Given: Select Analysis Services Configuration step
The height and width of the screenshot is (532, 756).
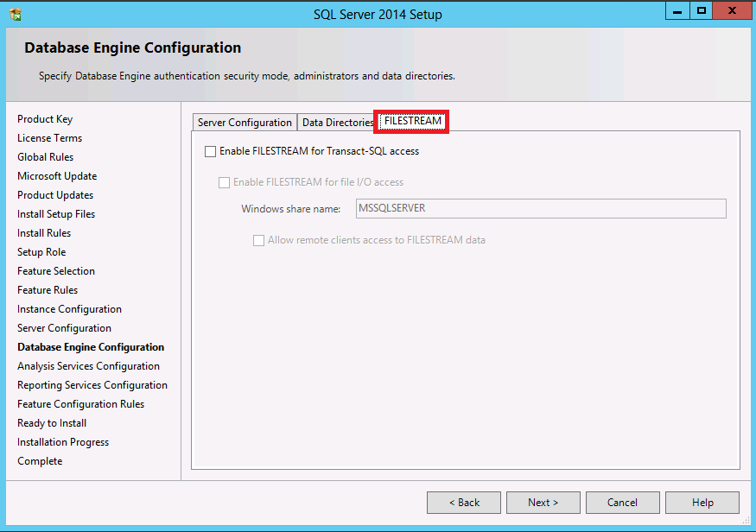Looking at the screenshot, I should [88, 366].
